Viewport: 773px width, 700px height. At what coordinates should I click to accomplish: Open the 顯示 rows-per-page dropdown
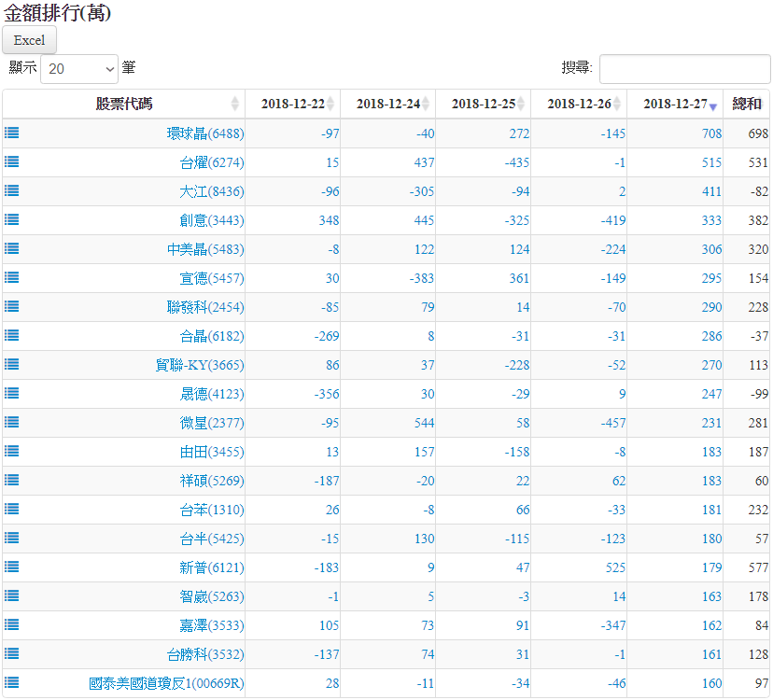[79, 68]
